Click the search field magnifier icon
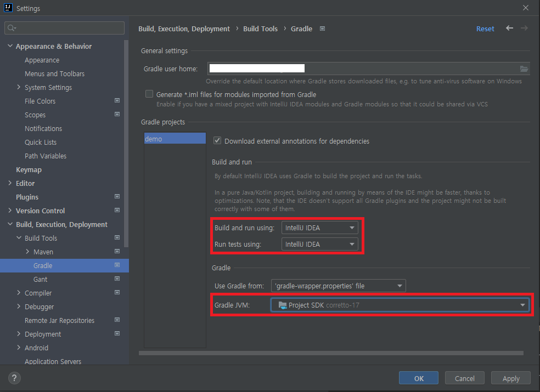This screenshot has height=392, width=540. coord(12,28)
